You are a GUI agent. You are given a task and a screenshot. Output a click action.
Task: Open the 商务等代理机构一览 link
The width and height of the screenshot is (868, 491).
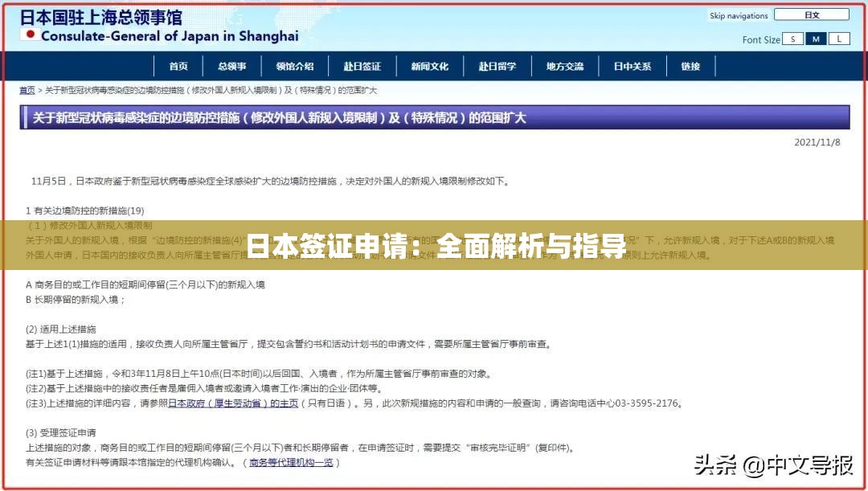click(289, 461)
